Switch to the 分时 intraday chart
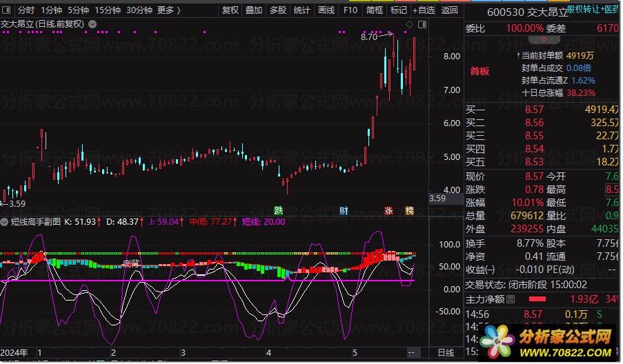 tap(26, 10)
